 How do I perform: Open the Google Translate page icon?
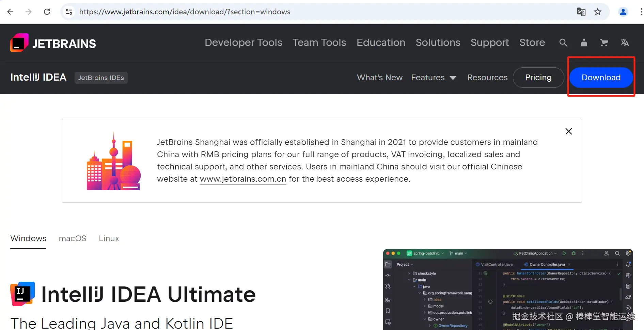pos(581,12)
